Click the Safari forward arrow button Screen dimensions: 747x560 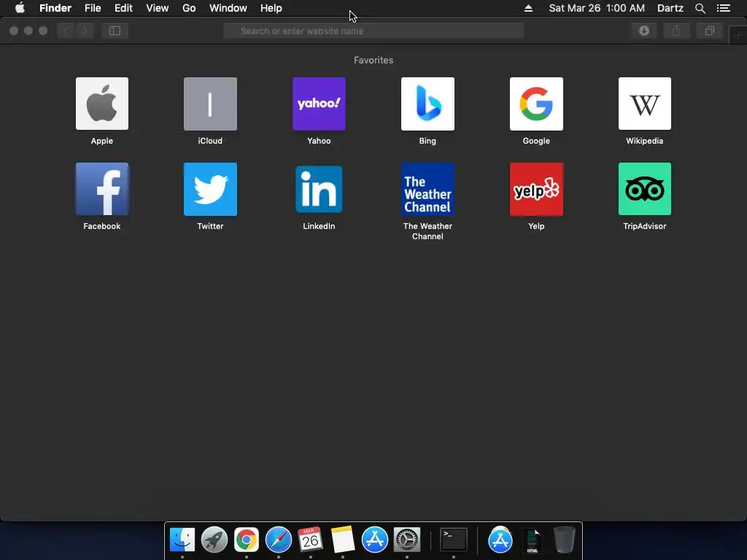coord(85,31)
